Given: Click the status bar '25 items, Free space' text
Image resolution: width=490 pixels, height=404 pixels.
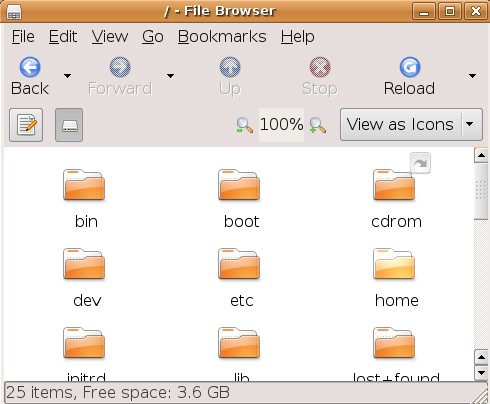Looking at the screenshot, I should [x=118, y=392].
